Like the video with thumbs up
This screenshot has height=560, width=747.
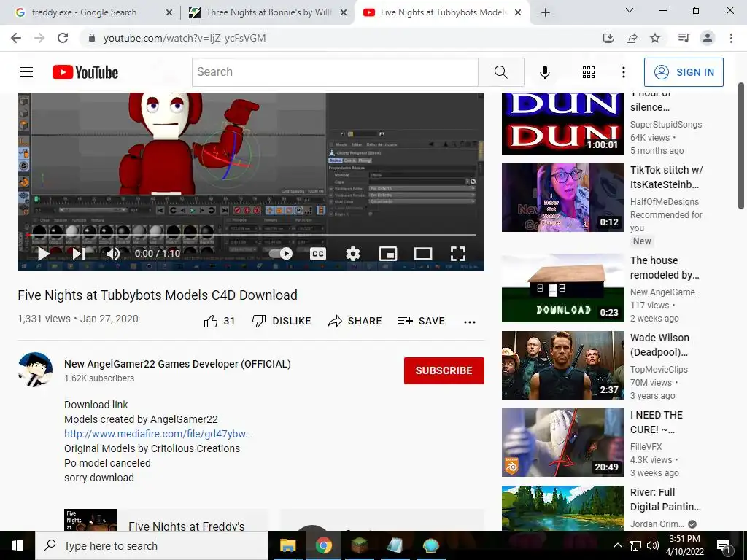[x=219, y=322]
